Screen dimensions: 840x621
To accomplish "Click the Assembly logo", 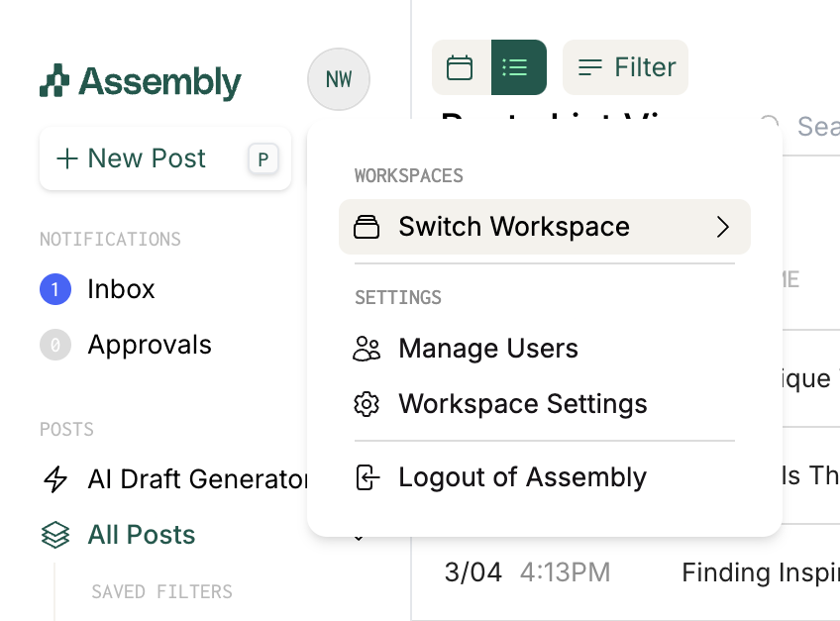I will point(141,81).
